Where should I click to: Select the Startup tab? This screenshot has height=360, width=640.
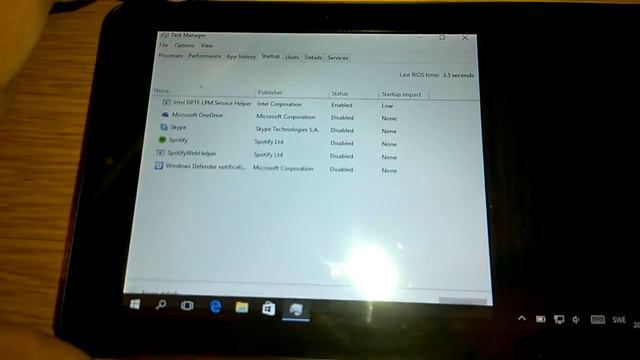click(270, 56)
